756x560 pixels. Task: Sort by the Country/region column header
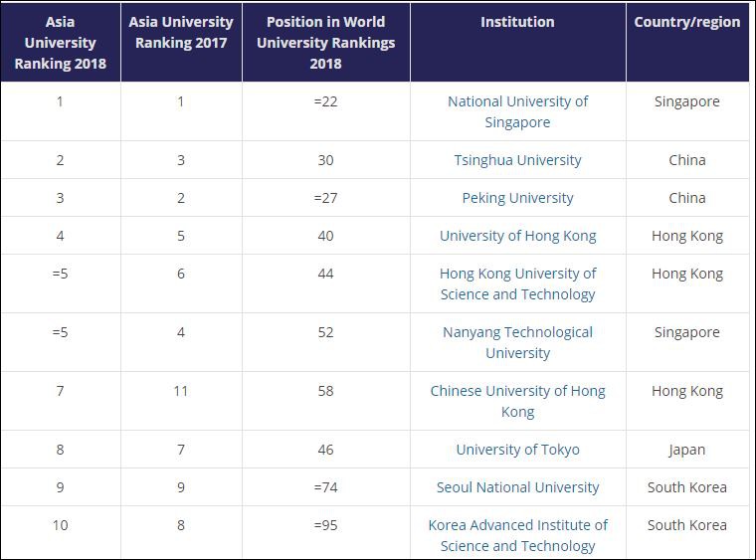(687, 22)
